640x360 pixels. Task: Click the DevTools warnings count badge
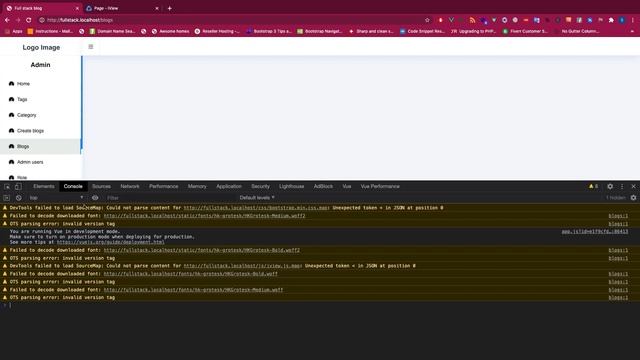(x=593, y=186)
